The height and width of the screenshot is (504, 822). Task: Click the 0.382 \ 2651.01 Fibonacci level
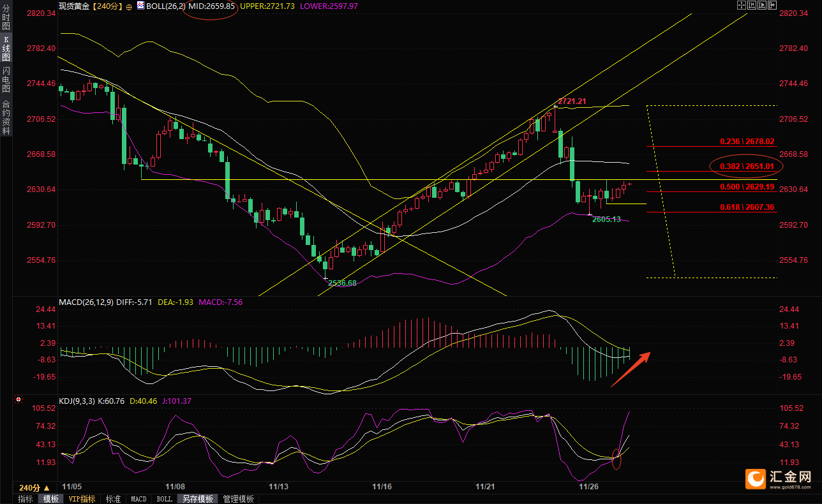[747, 166]
